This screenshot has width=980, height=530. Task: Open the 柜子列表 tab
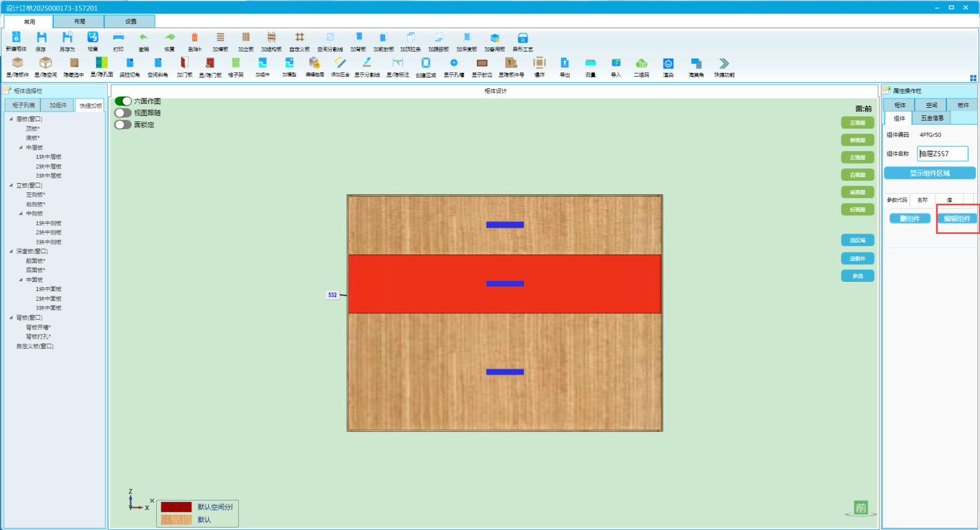point(23,105)
